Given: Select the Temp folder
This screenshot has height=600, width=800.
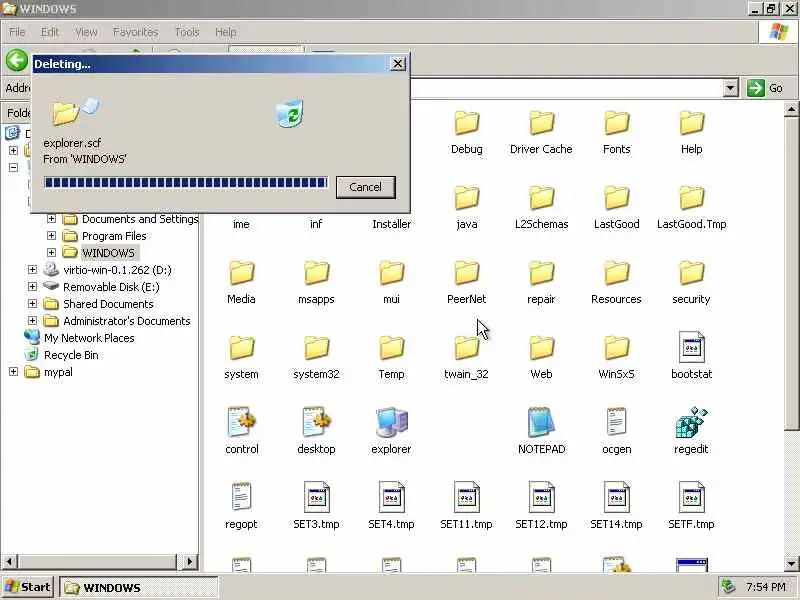Looking at the screenshot, I should (391, 358).
